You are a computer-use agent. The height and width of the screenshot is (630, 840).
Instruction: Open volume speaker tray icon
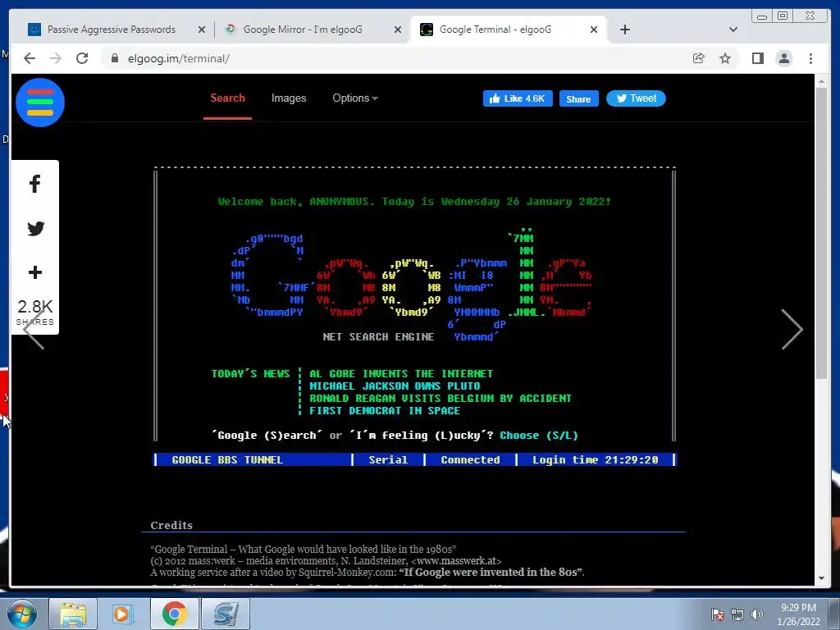coord(757,614)
